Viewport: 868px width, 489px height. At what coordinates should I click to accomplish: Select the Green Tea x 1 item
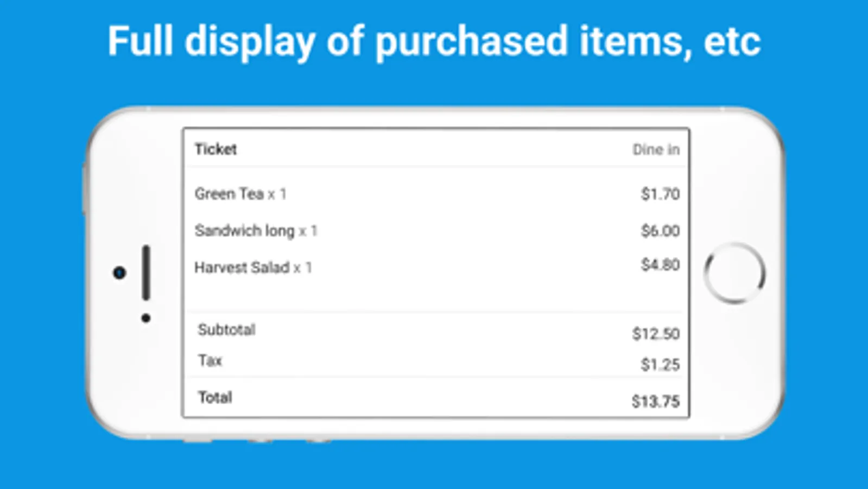pyautogui.click(x=240, y=194)
